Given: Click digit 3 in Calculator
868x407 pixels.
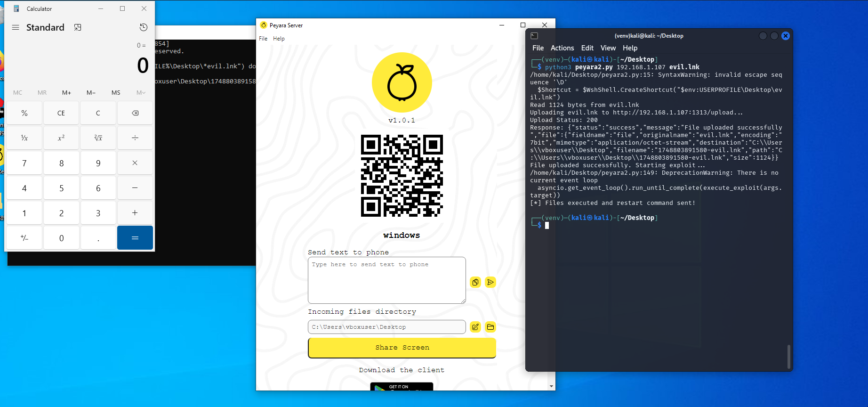Looking at the screenshot, I should [x=98, y=213].
